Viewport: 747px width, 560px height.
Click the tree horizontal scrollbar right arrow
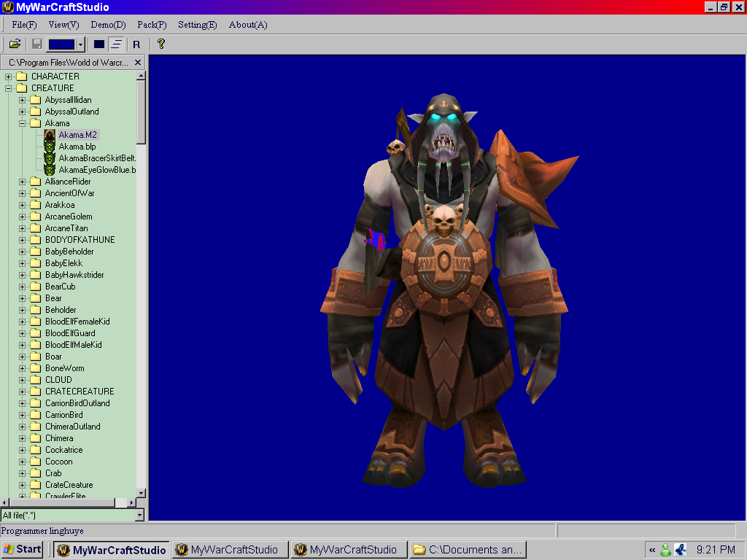pyautogui.click(x=132, y=502)
